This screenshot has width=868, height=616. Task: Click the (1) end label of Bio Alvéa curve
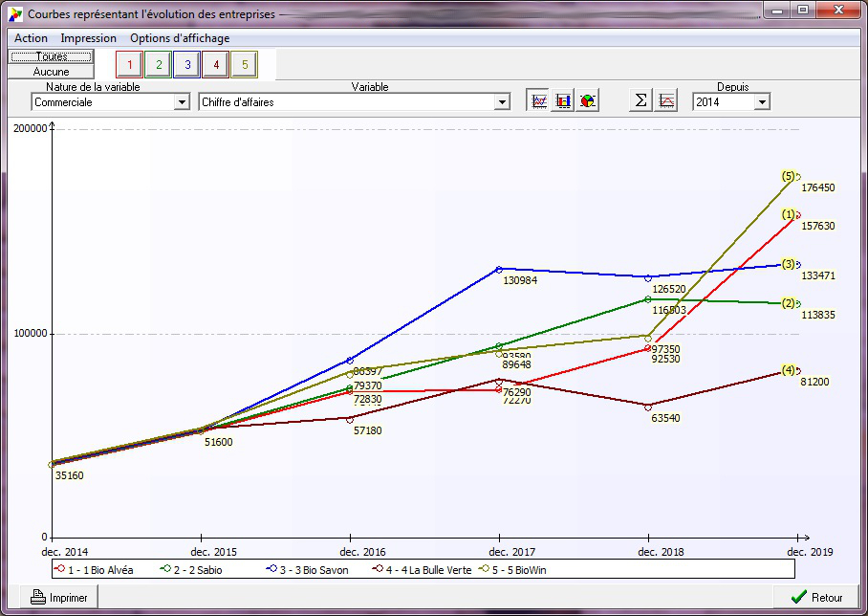789,214
